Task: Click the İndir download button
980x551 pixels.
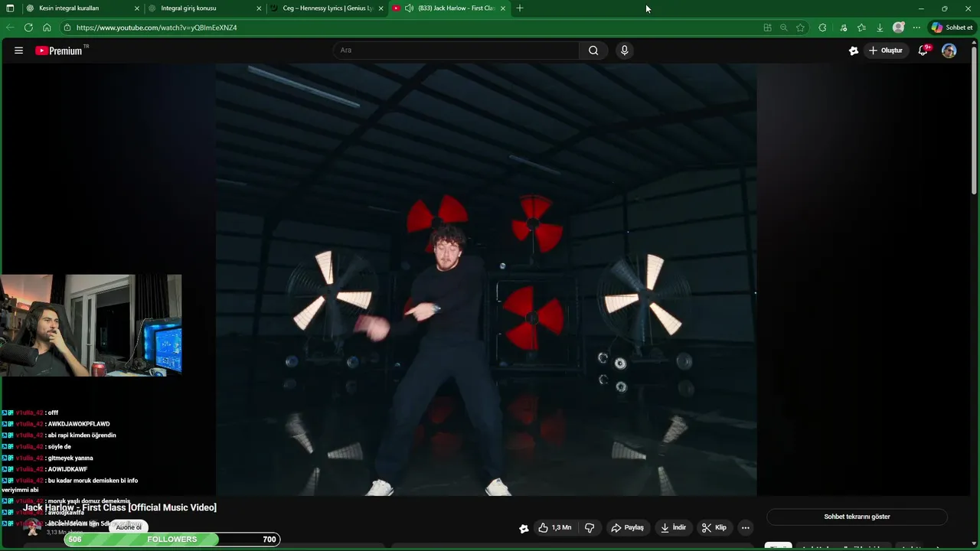Action: [674, 527]
